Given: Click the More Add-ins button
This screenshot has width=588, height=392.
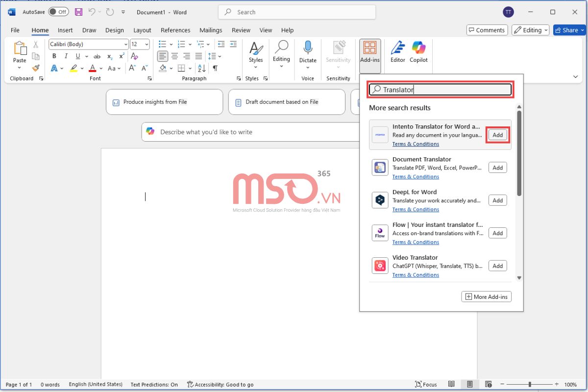Looking at the screenshot, I should (487, 296).
